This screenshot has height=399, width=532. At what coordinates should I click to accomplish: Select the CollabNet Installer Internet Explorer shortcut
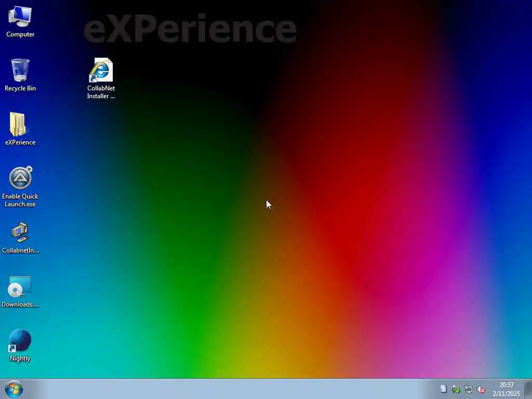[101, 78]
